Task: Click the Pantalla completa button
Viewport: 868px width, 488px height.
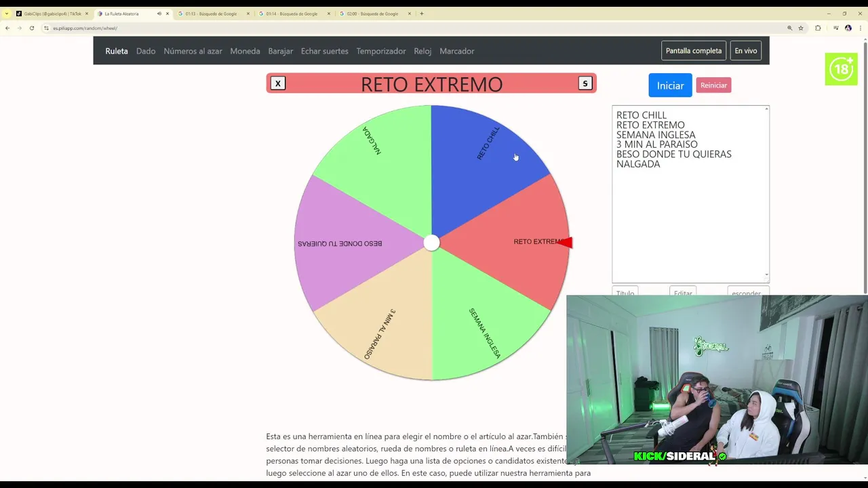Action: tap(694, 51)
